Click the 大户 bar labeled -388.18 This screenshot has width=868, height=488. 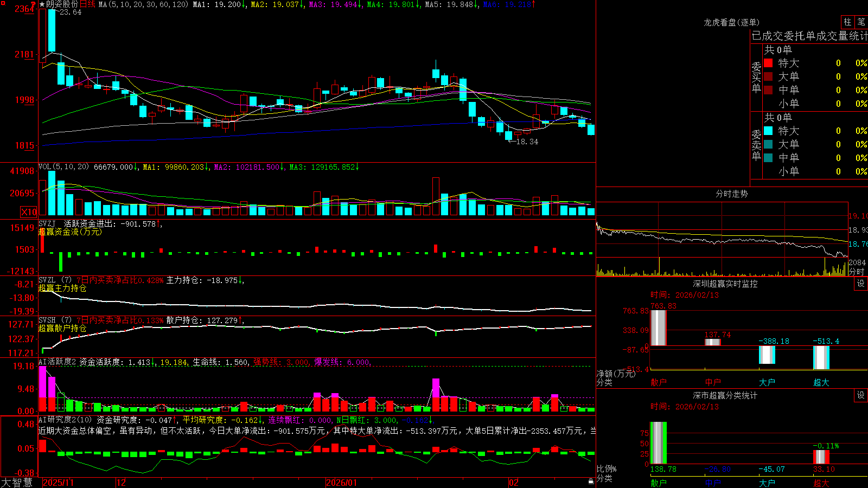[767, 355]
